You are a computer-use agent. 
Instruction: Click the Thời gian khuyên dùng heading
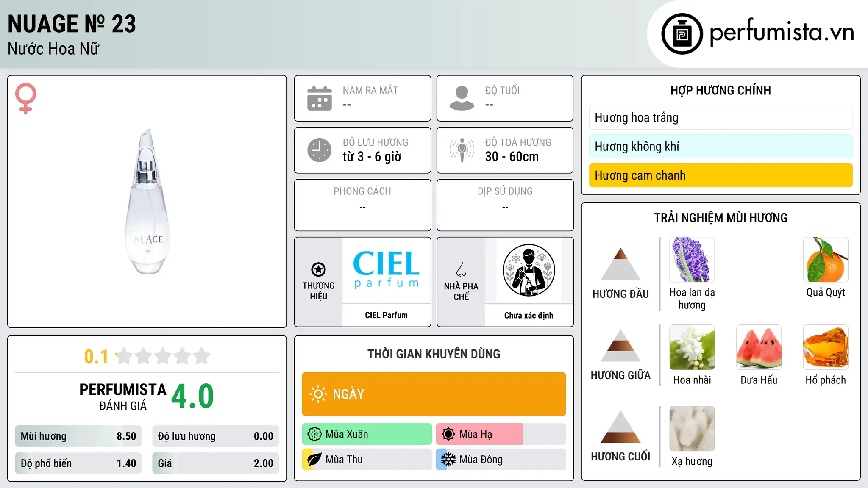click(434, 354)
